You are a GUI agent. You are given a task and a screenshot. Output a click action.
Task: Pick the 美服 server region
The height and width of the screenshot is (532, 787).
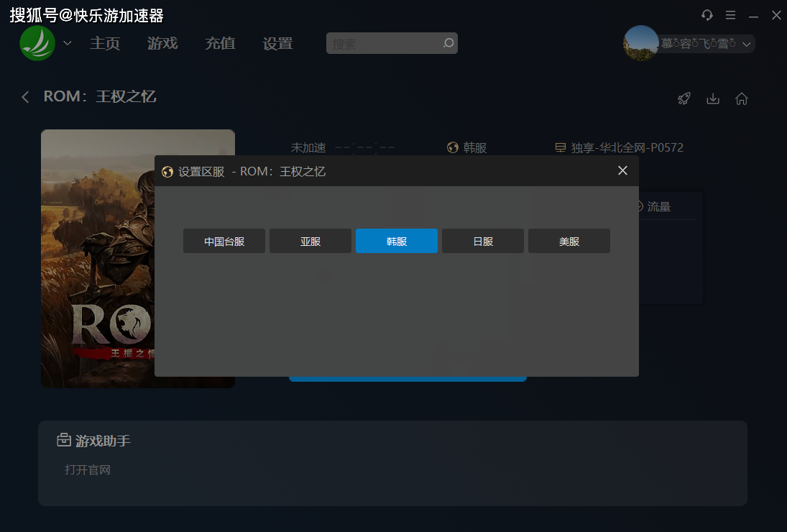tap(569, 242)
